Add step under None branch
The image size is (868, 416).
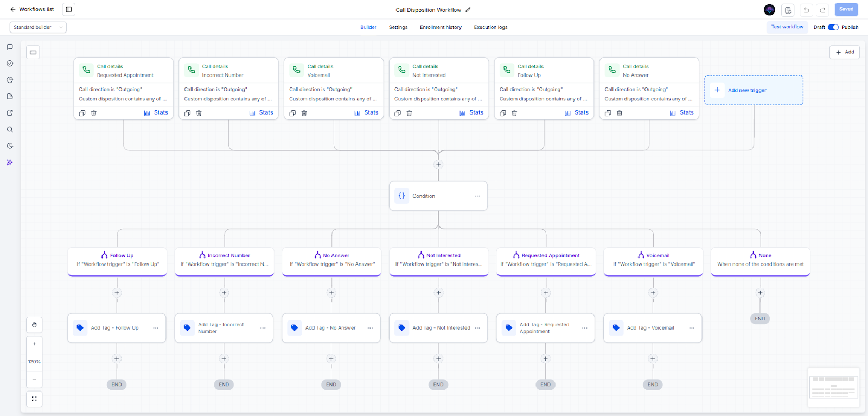[760, 293]
